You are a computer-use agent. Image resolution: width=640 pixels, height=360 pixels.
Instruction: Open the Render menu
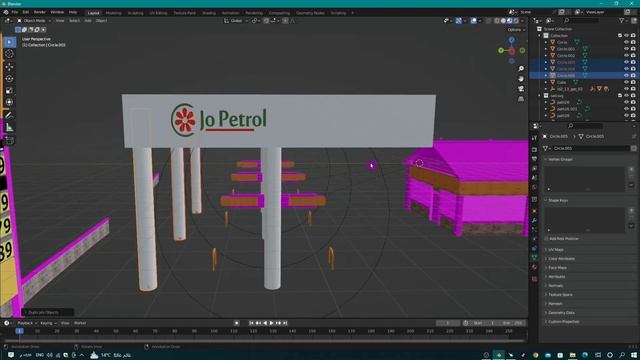click(x=40, y=12)
